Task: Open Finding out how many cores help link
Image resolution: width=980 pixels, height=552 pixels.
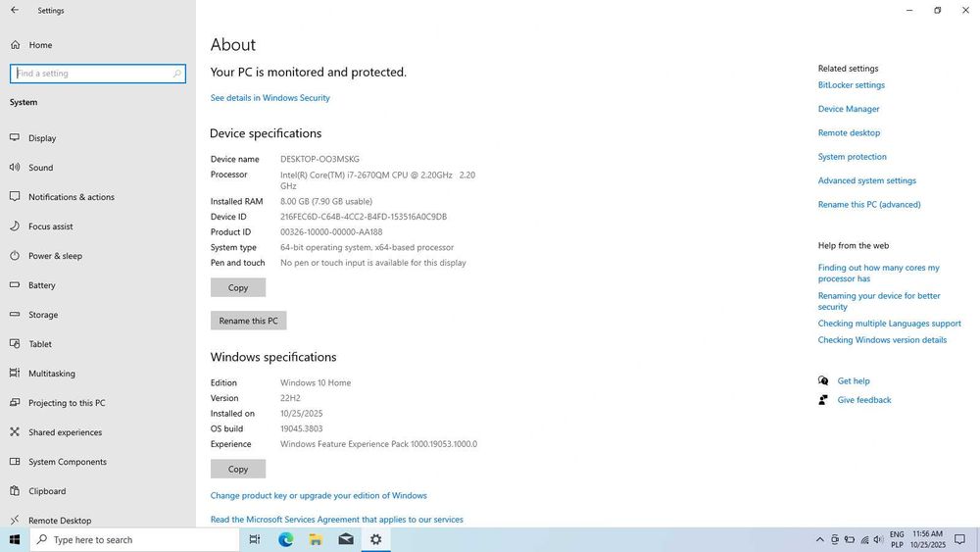Action: 878,274
